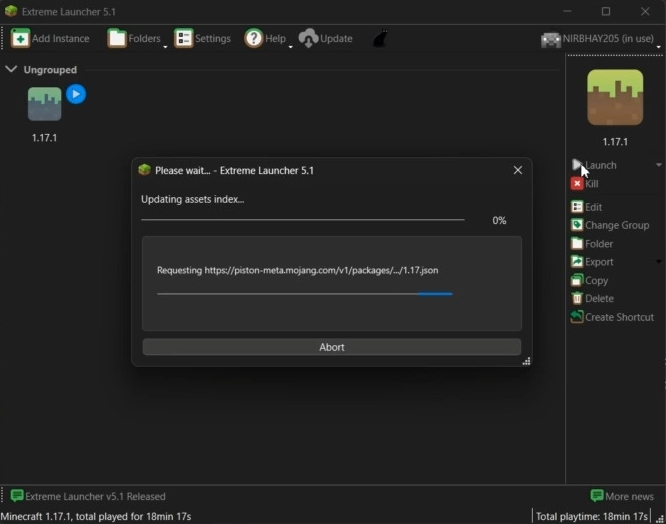Minimize the Extreme Launcher window
Image resolution: width=666 pixels, height=524 pixels.
click(567, 11)
